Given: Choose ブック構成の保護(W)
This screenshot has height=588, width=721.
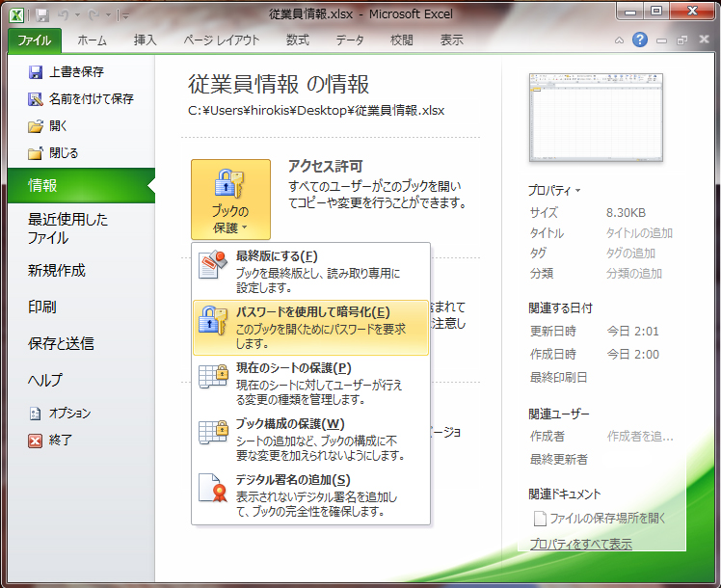Looking at the screenshot, I should (x=310, y=439).
